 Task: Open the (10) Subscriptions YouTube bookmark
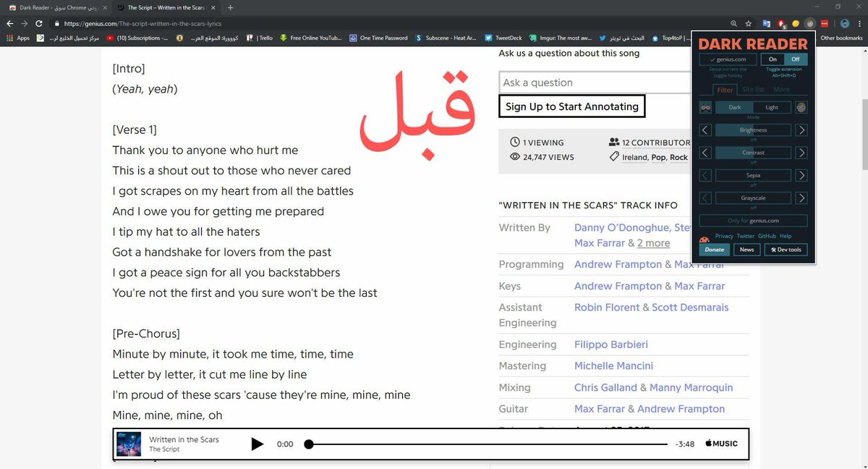tap(137, 38)
